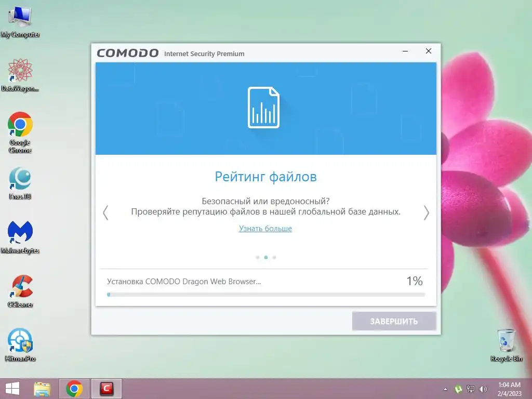Click the Internet Security Premium title text

pyautogui.click(x=204, y=54)
